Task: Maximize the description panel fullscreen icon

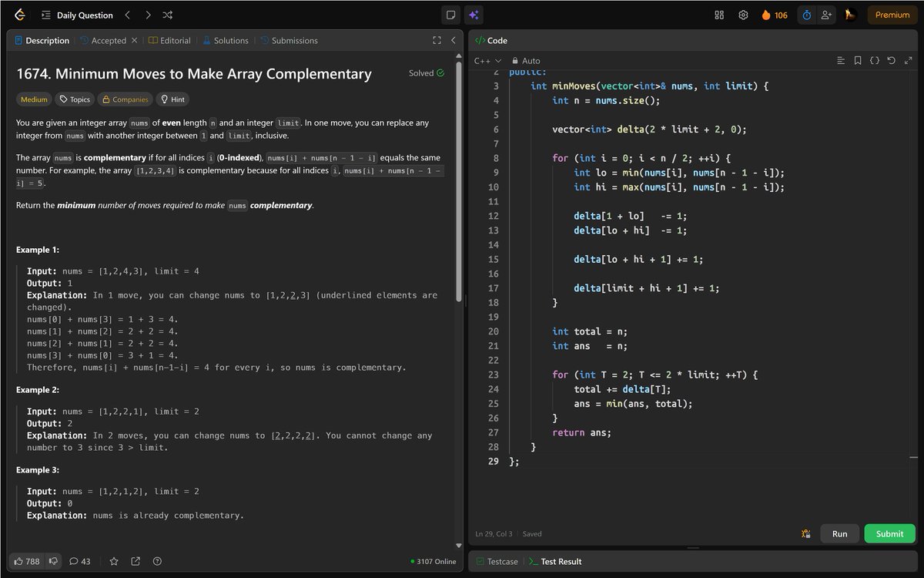Action: pos(437,40)
